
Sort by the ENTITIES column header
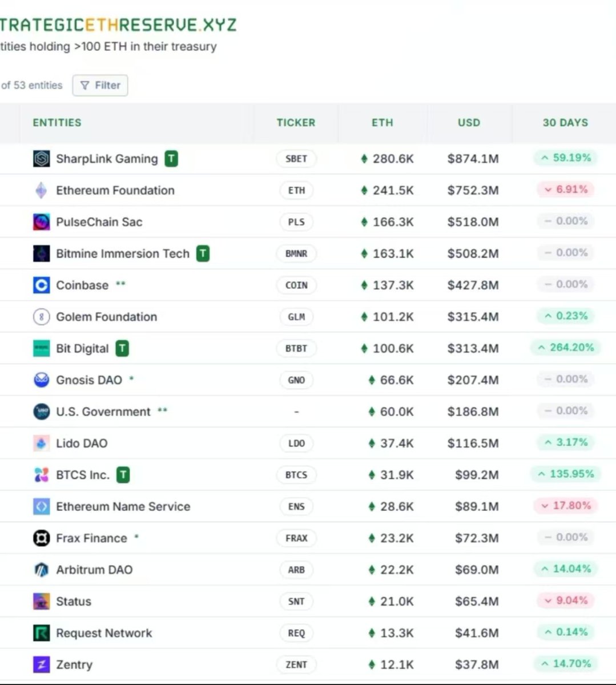coord(57,123)
